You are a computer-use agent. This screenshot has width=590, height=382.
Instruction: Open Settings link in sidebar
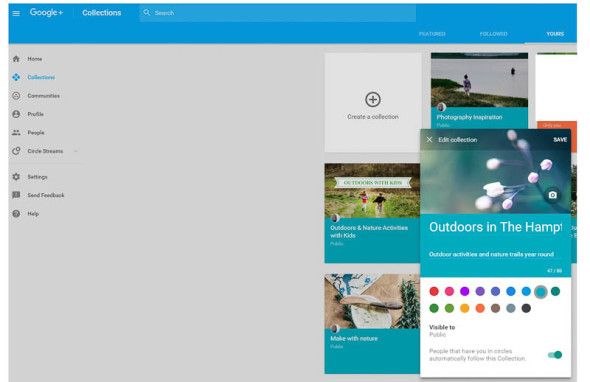click(37, 177)
